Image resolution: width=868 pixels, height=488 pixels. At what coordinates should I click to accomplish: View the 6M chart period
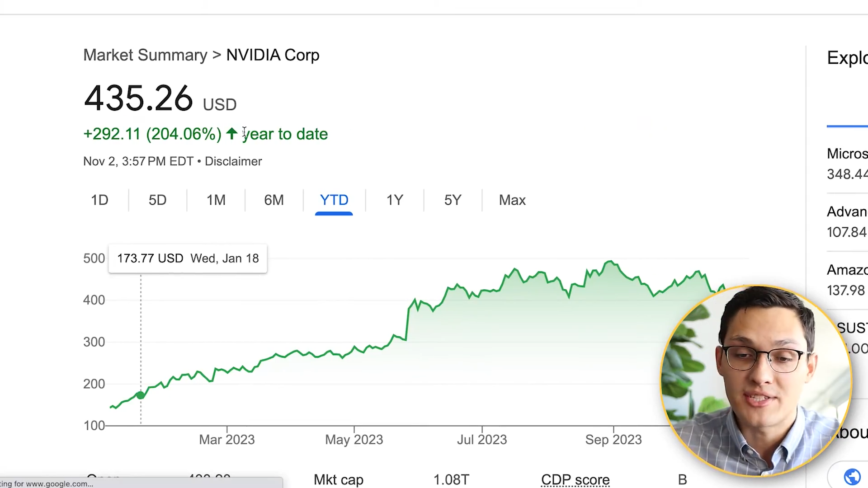(274, 200)
